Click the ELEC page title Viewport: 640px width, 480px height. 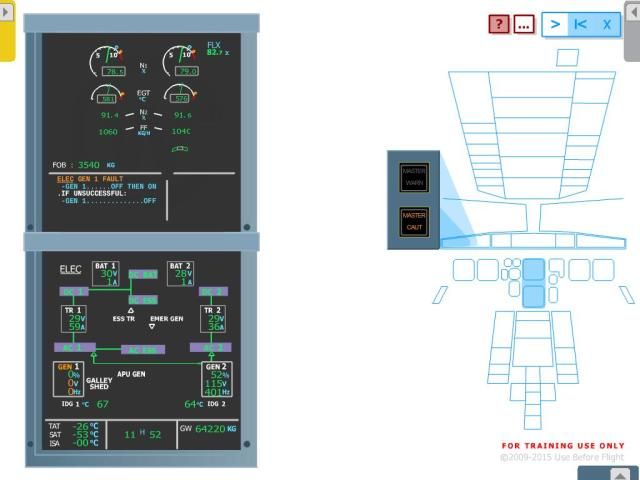(70, 269)
